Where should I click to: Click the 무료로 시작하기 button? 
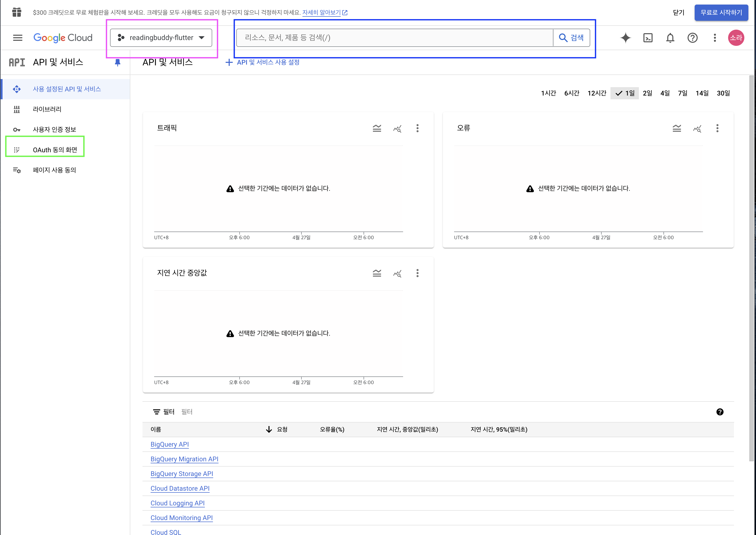coord(721,12)
